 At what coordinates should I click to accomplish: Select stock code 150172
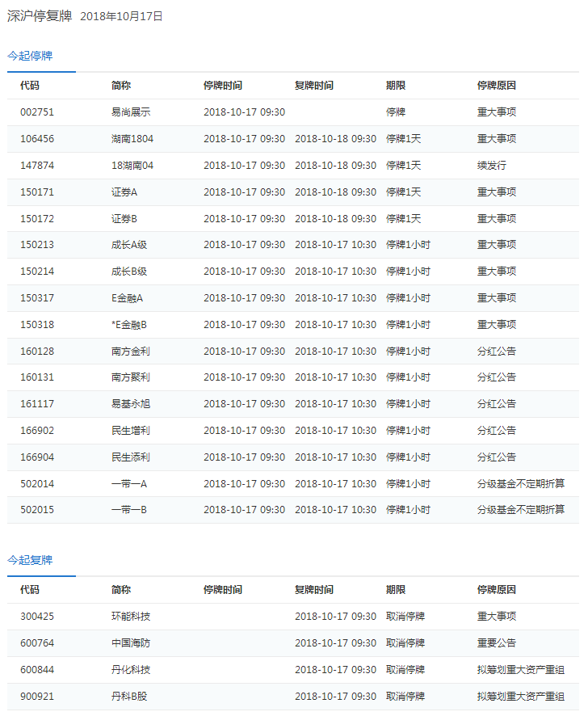[37, 219]
